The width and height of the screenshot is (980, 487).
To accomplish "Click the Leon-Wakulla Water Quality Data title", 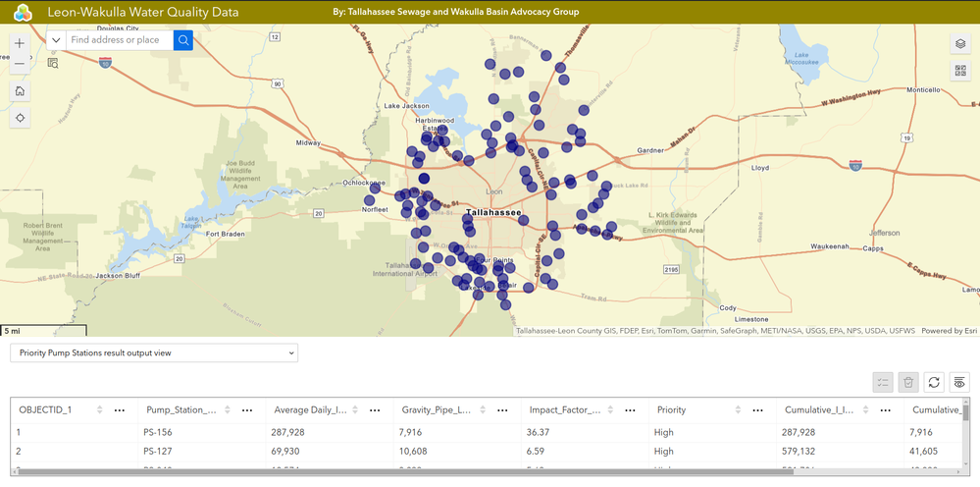I will click(x=143, y=12).
